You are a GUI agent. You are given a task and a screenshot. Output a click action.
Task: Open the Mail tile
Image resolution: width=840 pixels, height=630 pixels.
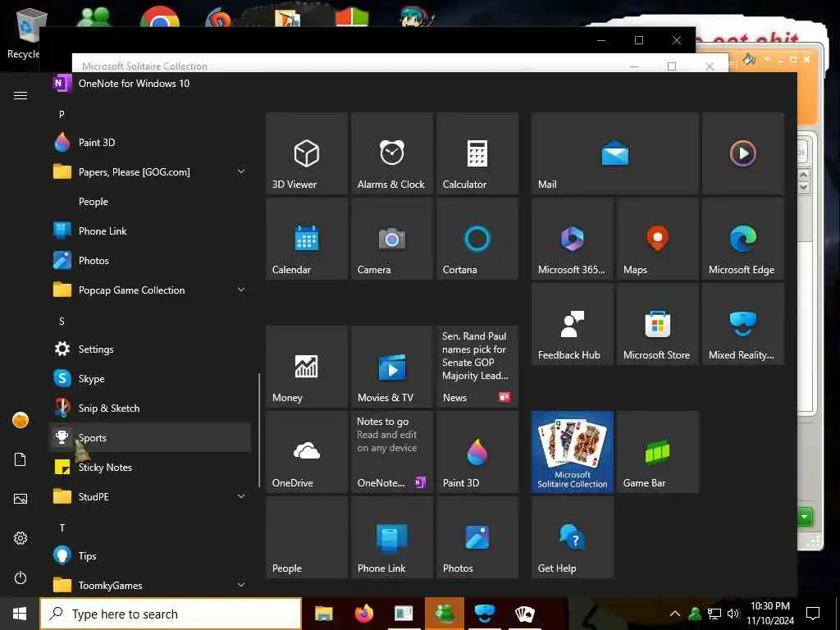pos(615,153)
